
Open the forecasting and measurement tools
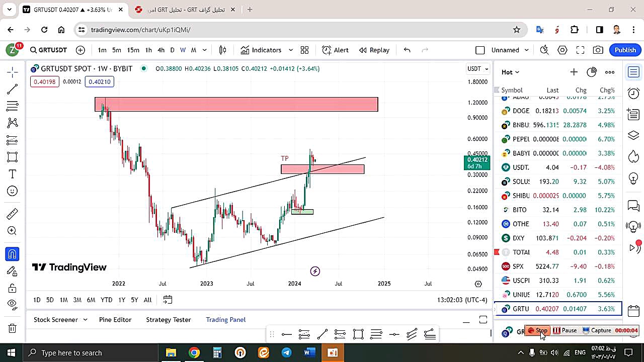13,140
